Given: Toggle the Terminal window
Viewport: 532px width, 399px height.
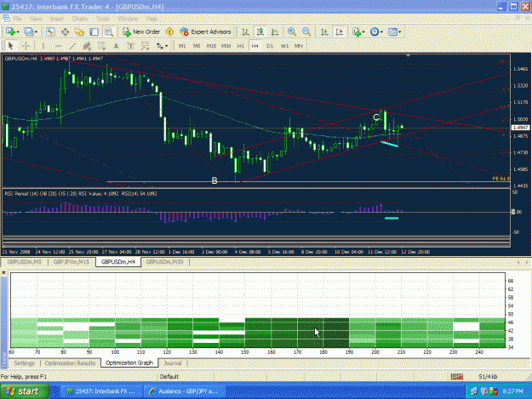Looking at the screenshot, I should (x=94, y=31).
